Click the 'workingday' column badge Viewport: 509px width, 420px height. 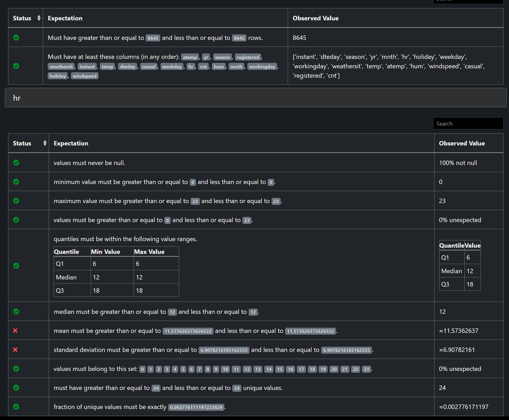262,67
